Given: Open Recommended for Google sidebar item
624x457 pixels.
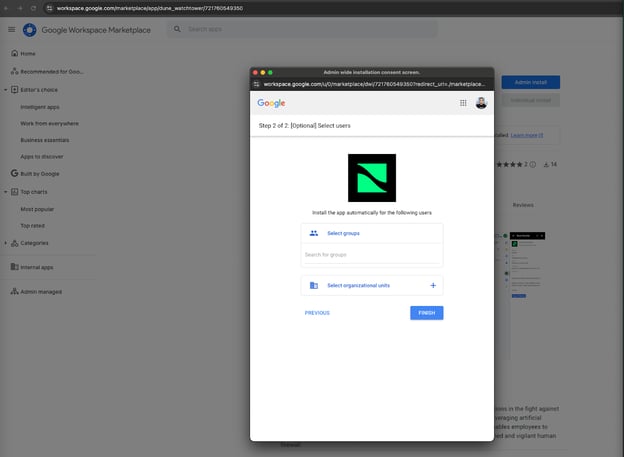Looking at the screenshot, I should [x=51, y=72].
